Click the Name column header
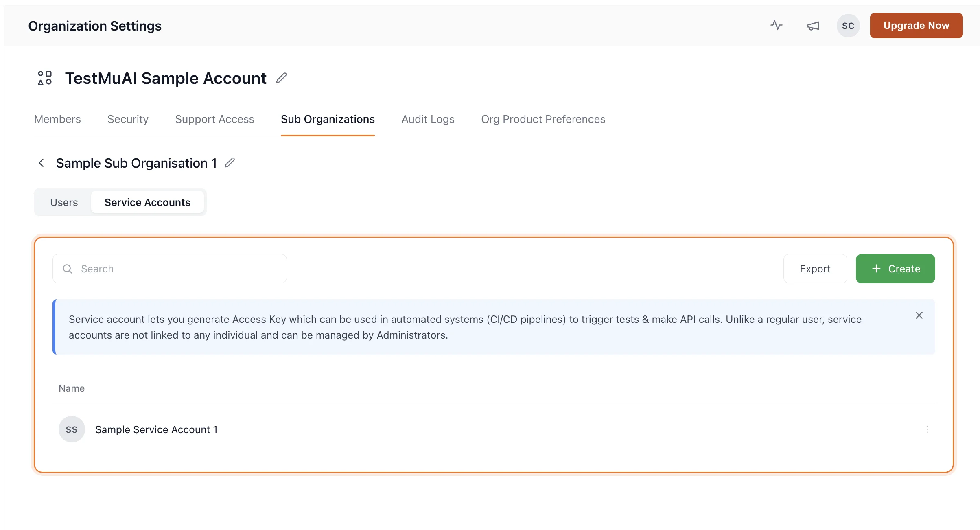This screenshot has width=980, height=530. pos(72,388)
